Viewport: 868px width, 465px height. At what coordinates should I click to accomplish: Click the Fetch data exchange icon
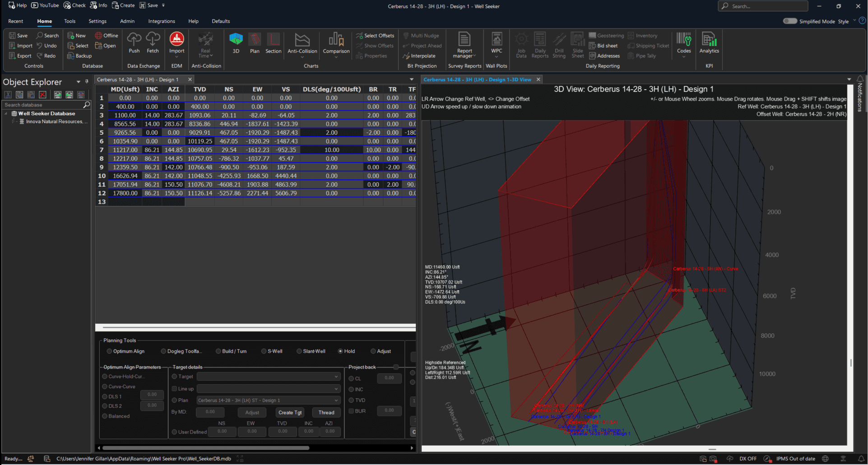[153, 43]
